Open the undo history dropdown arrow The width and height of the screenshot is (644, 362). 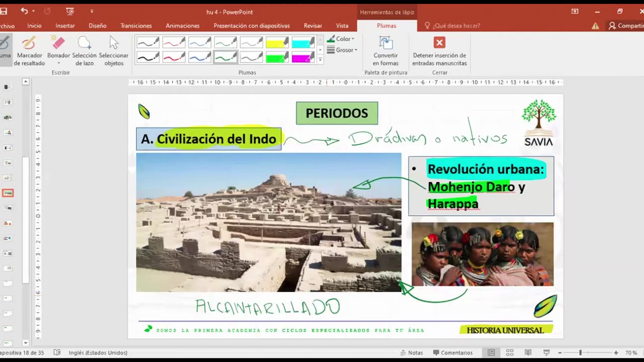pyautogui.click(x=33, y=11)
